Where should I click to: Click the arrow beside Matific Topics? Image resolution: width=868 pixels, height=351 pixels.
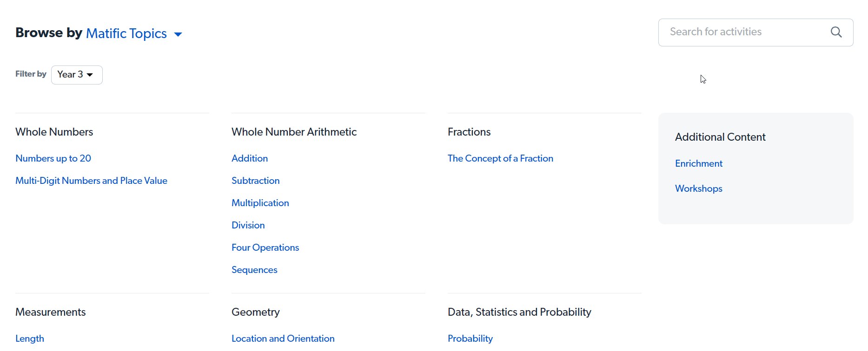178,34
